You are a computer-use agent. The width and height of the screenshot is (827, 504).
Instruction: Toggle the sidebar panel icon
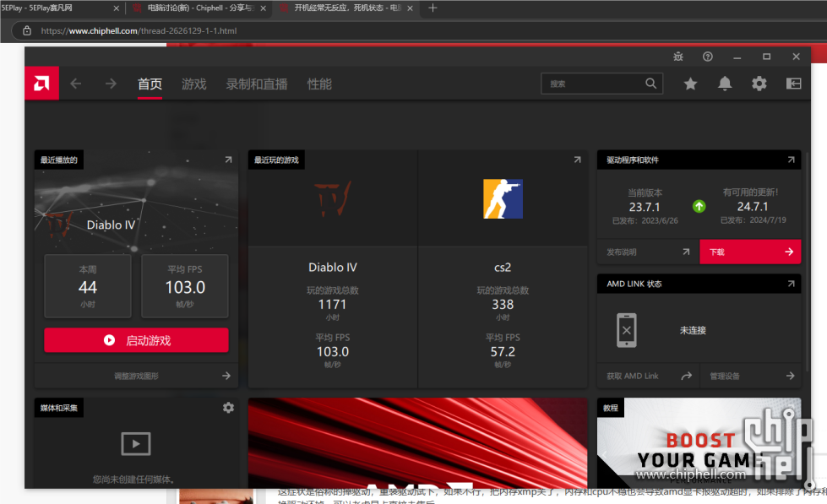point(794,84)
